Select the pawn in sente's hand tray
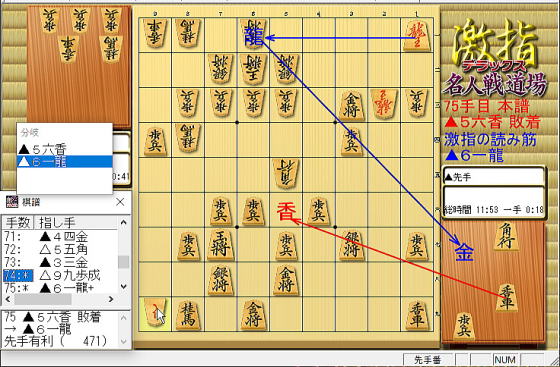The height and width of the screenshot is (367, 560). [x=464, y=325]
